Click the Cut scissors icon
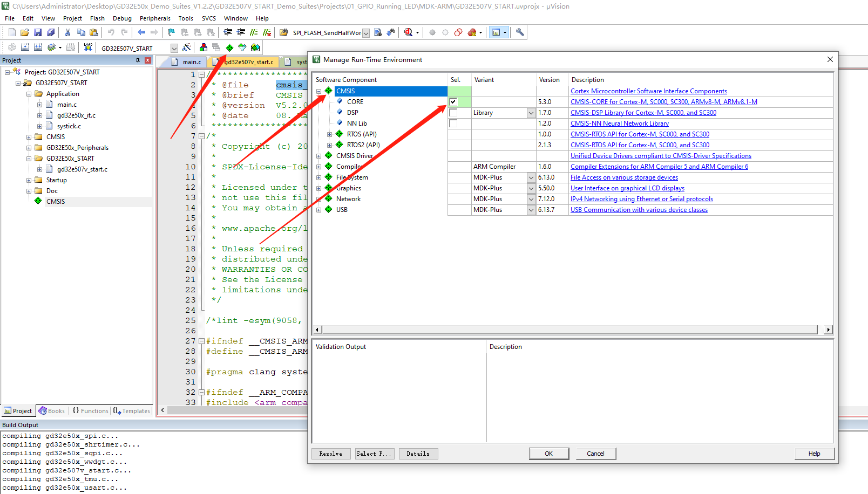Image resolution: width=868 pixels, height=494 pixels. (x=67, y=32)
